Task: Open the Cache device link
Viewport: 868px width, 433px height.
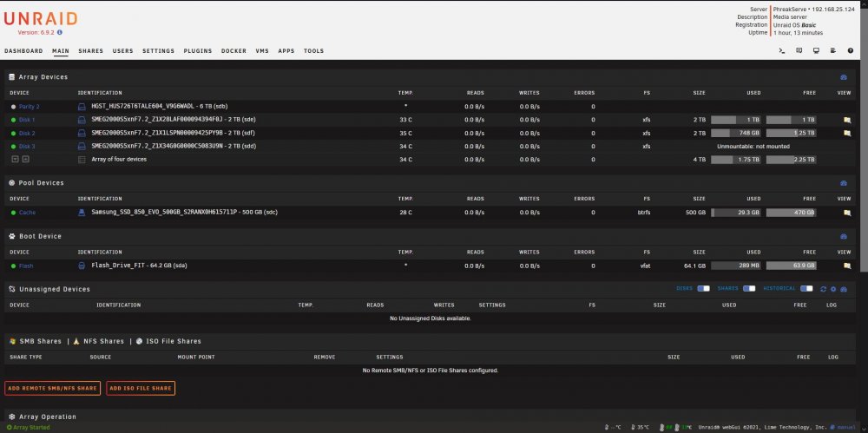Action: point(27,213)
